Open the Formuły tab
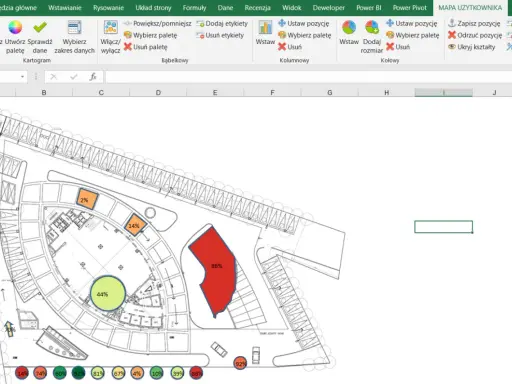Screen dimensions: 512x384 (194, 8)
